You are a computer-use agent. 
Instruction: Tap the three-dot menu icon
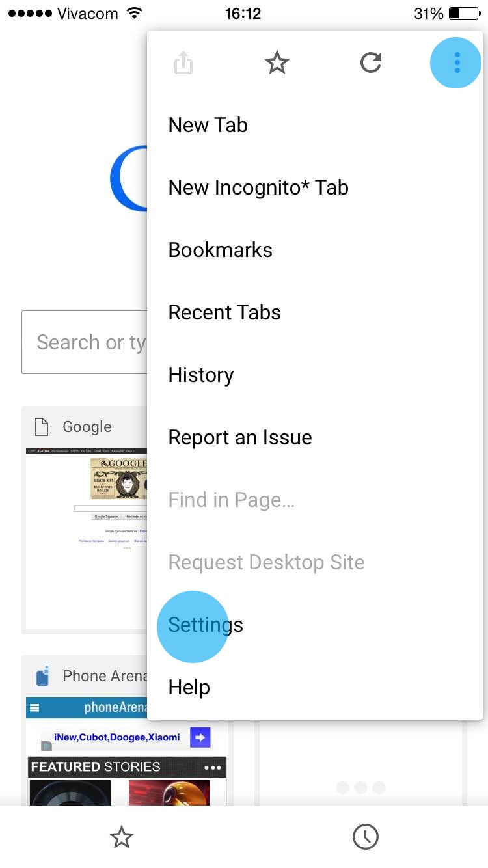[x=457, y=62]
